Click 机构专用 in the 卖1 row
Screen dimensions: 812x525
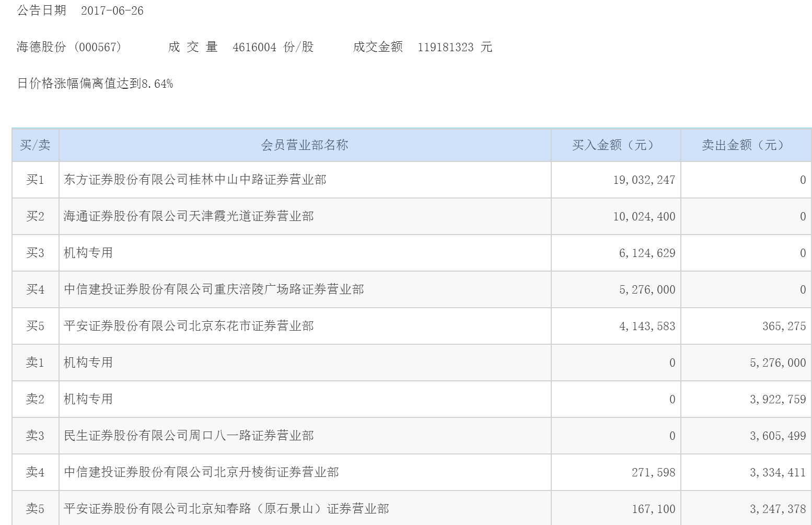pos(88,363)
